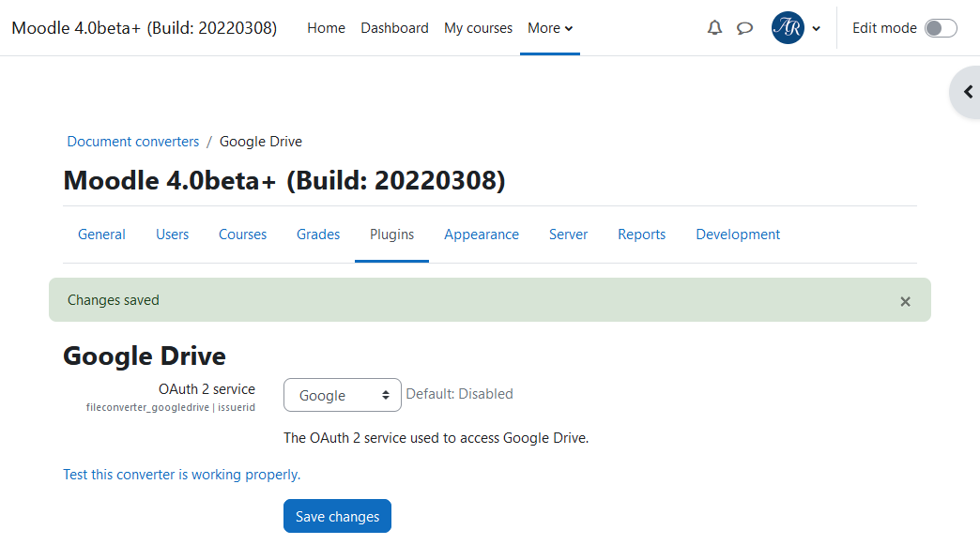Click the Moodle 4.0beta+ page heading

pyautogui.click(x=284, y=180)
